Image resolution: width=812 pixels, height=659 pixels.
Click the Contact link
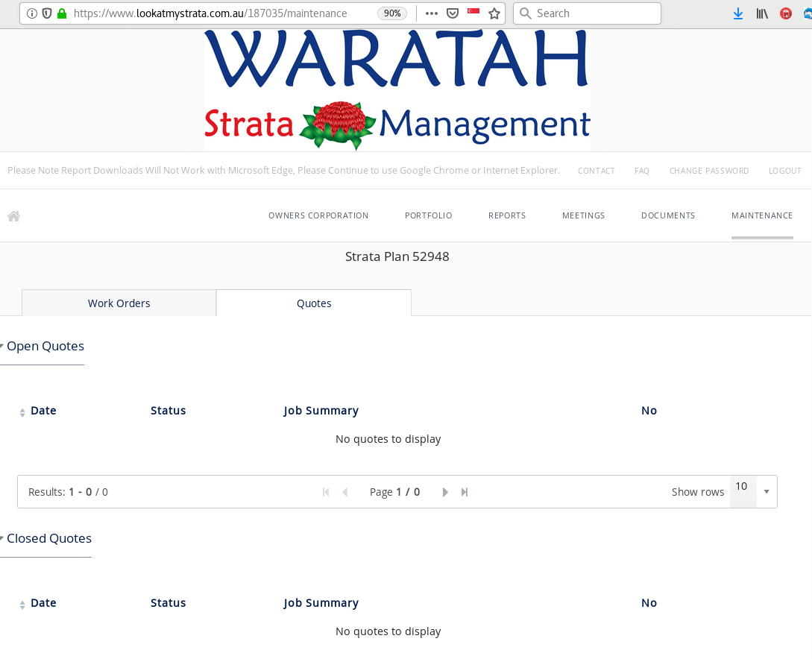[597, 171]
